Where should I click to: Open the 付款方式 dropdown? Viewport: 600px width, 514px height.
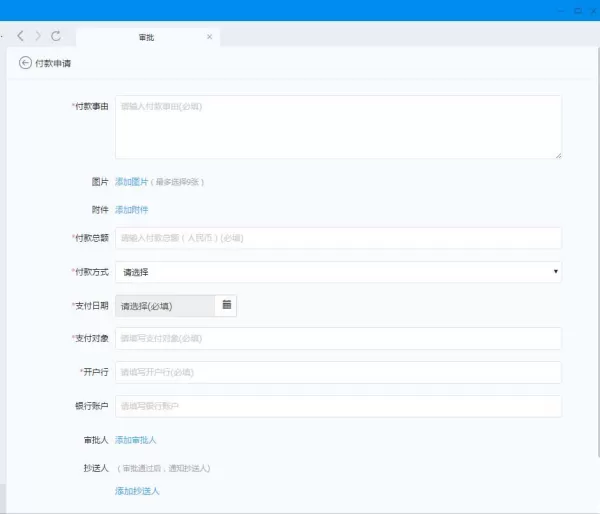point(338,272)
